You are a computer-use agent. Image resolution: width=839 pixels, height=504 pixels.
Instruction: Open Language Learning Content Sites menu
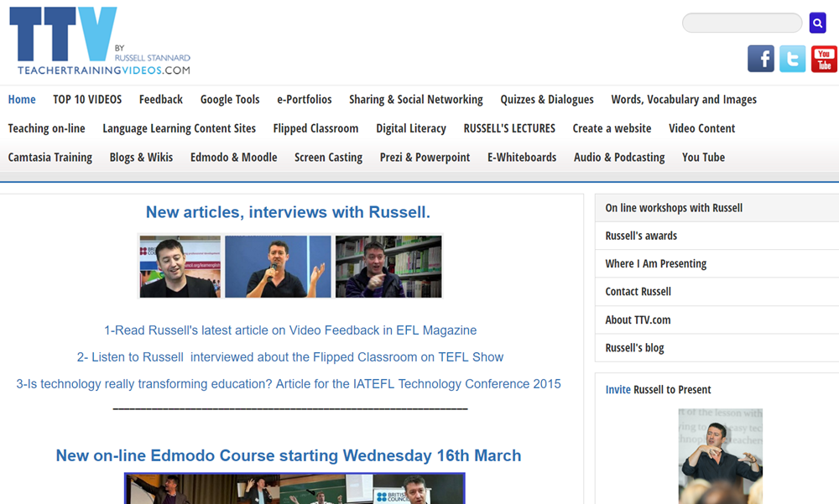point(180,128)
